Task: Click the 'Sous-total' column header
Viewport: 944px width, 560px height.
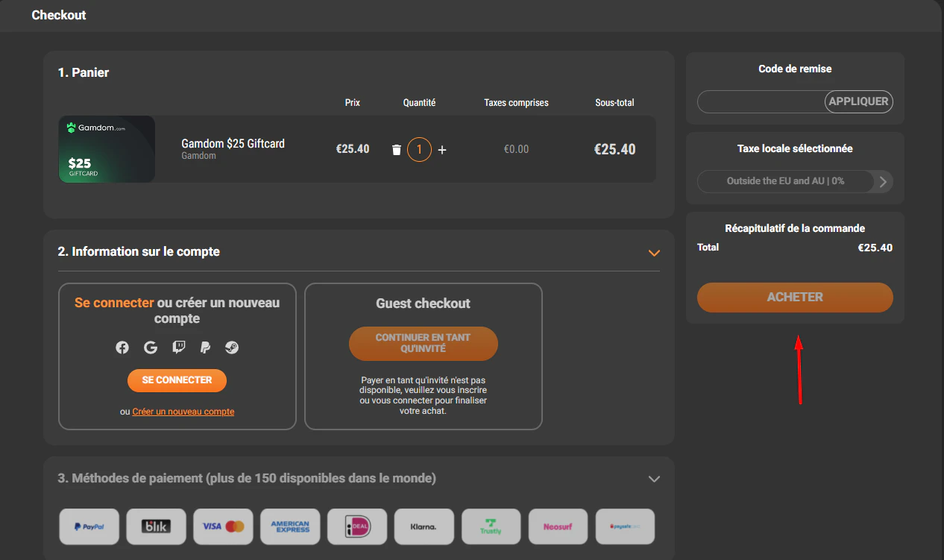Action: coord(615,103)
